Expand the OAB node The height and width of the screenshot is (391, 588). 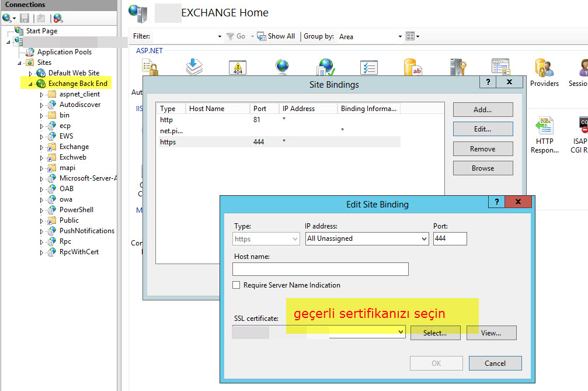41,189
